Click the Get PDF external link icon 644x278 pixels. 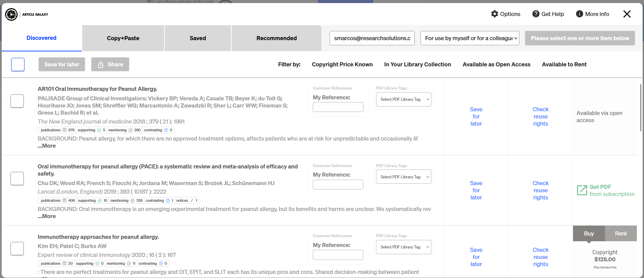coord(582,190)
